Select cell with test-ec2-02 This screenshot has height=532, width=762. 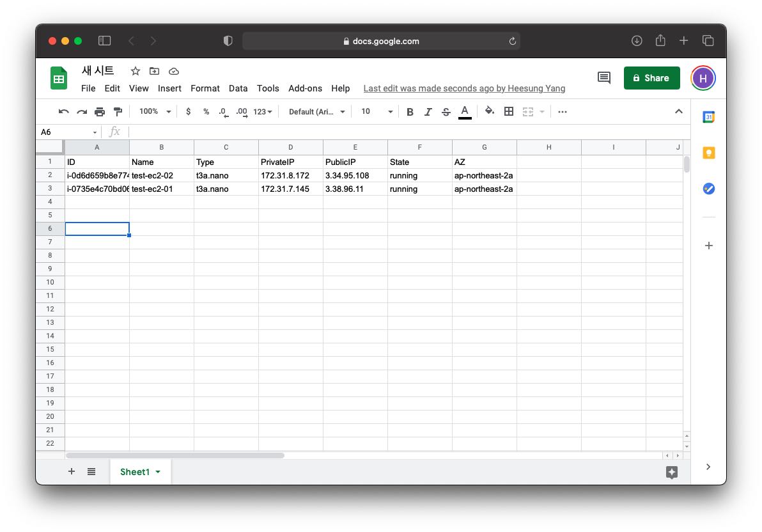(161, 176)
